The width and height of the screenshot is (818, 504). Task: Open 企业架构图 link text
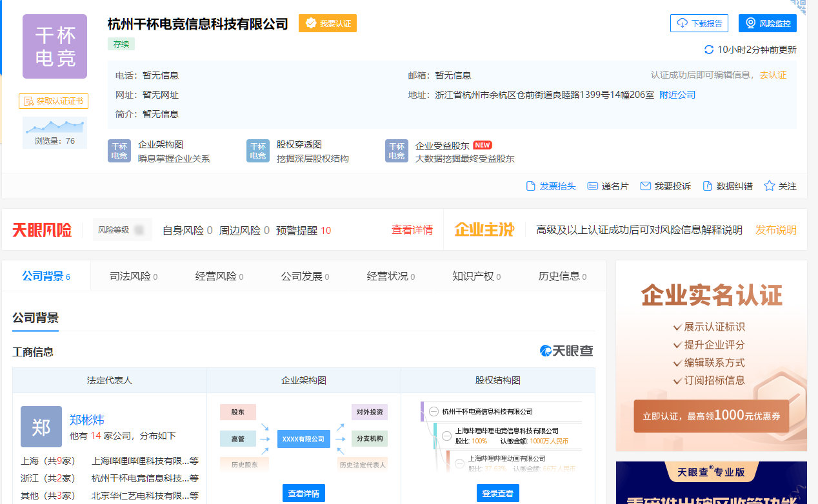(x=161, y=145)
